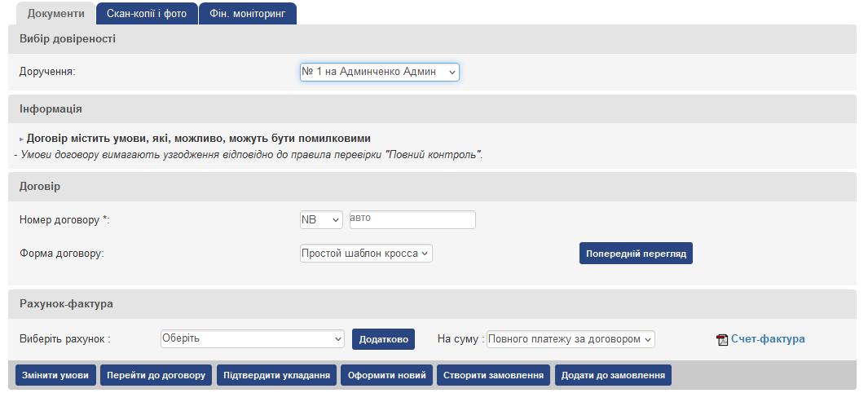The width and height of the screenshot is (868, 393).
Task: Click the Попередній перегляд button
Action: tap(636, 254)
